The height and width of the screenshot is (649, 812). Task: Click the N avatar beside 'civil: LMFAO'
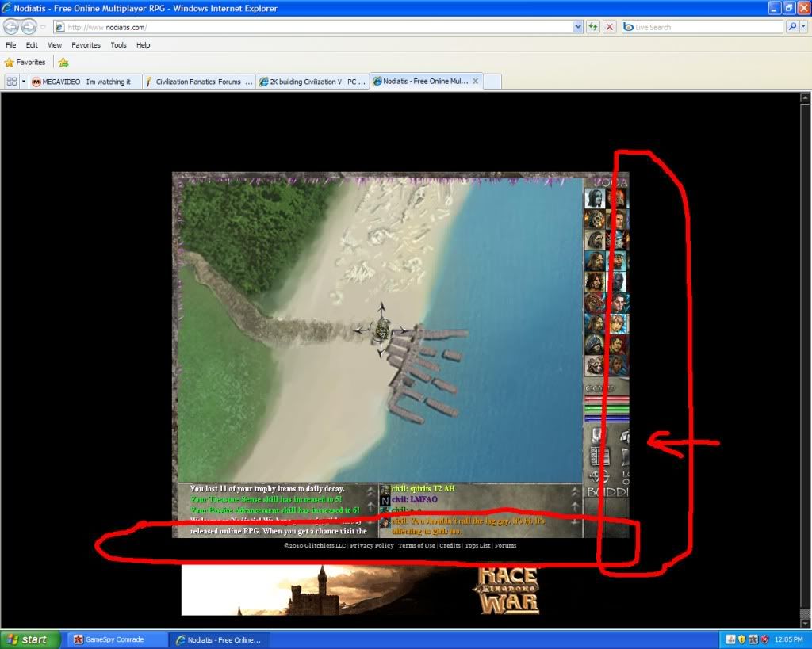[x=385, y=501]
